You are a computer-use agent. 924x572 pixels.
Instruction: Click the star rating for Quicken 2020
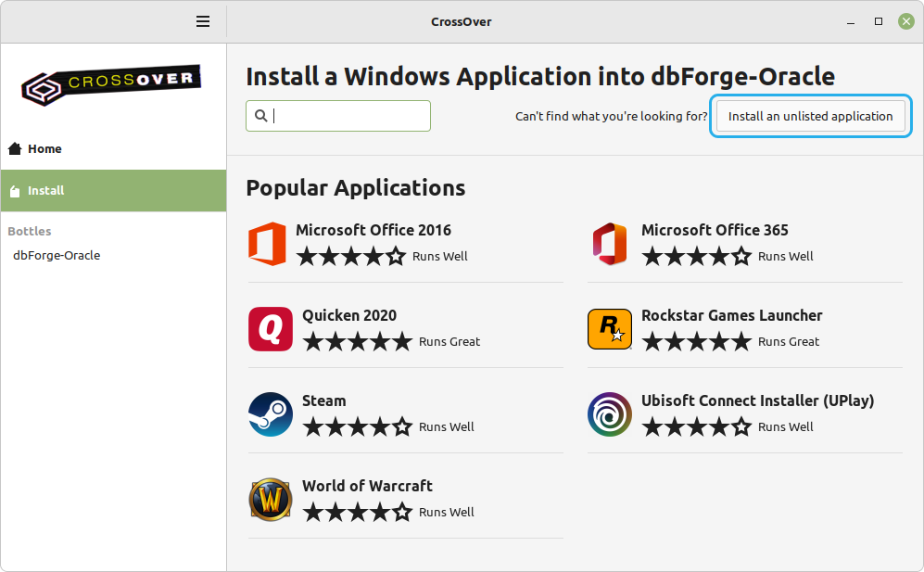pyautogui.click(x=358, y=341)
